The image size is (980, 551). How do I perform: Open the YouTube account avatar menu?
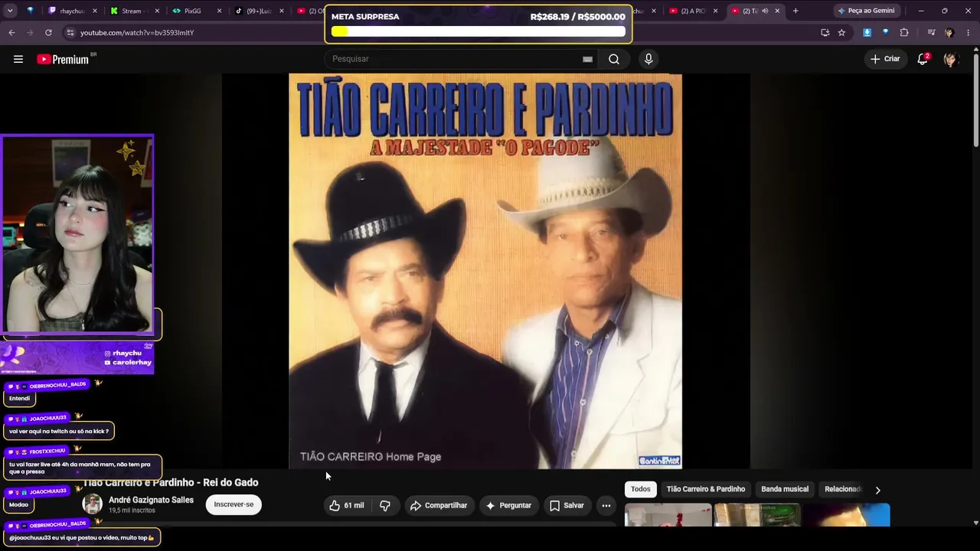click(951, 59)
